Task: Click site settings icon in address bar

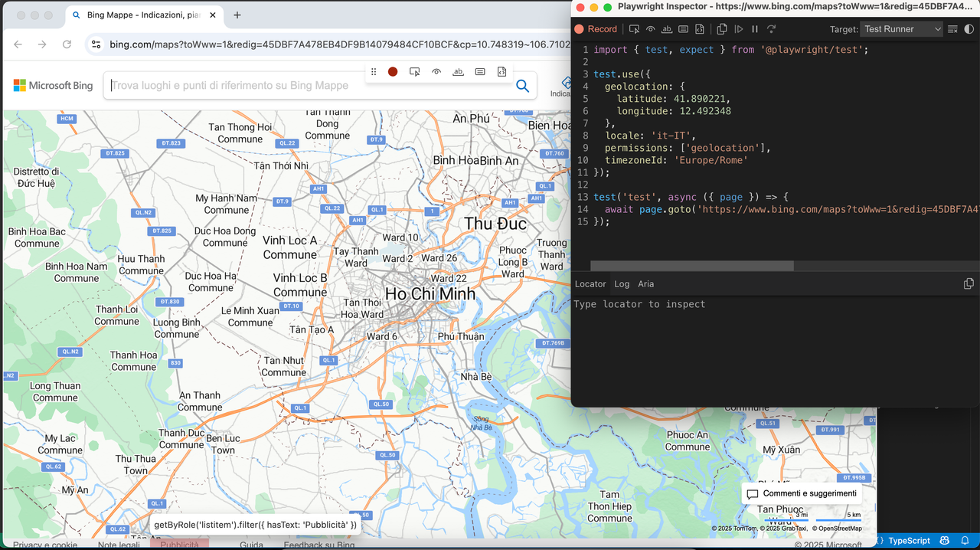Action: click(x=96, y=44)
